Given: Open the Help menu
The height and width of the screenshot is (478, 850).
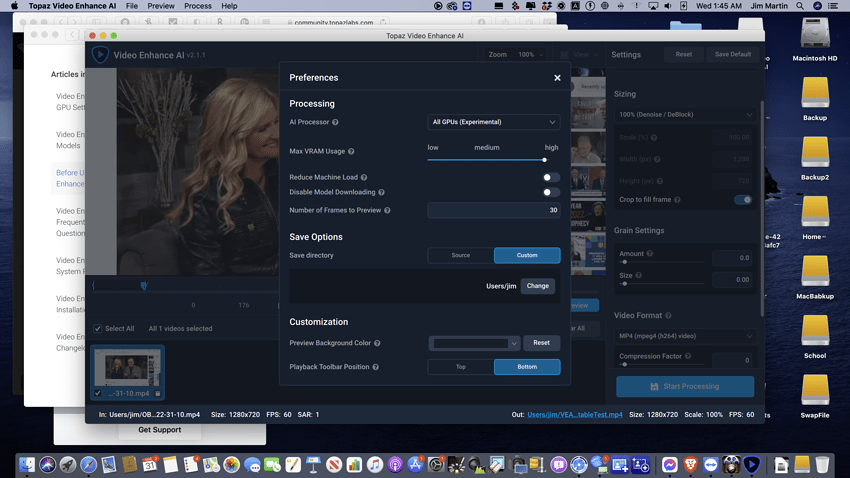Looking at the screenshot, I should (229, 6).
